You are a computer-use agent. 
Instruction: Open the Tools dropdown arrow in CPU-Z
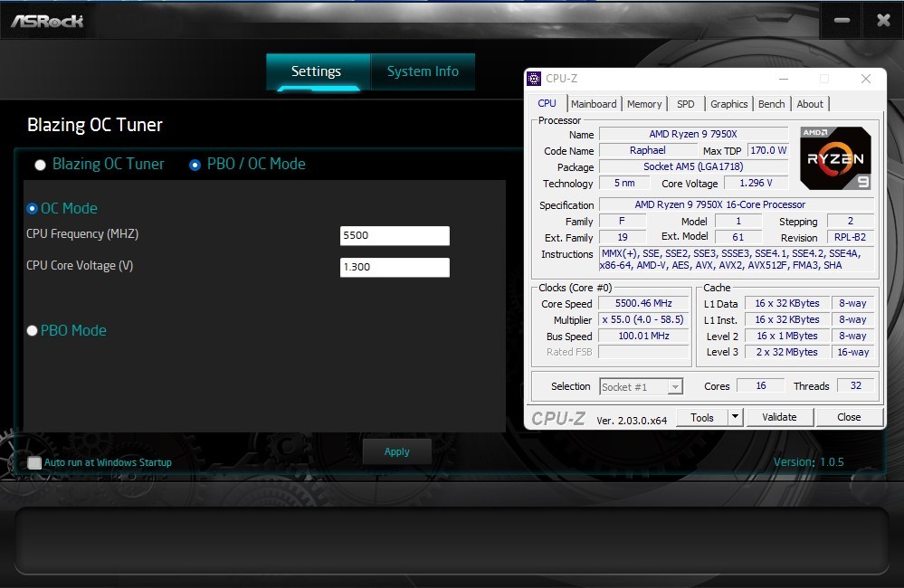coord(735,417)
